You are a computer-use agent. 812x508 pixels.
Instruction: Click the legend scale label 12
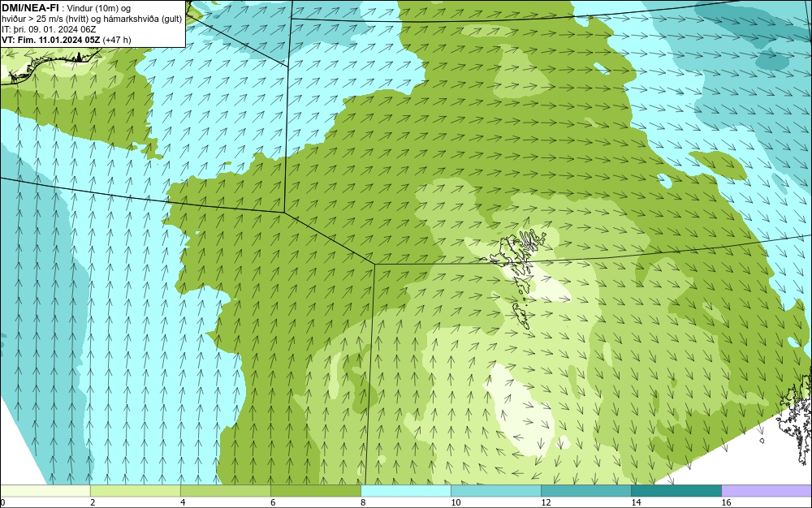pyautogui.click(x=546, y=502)
